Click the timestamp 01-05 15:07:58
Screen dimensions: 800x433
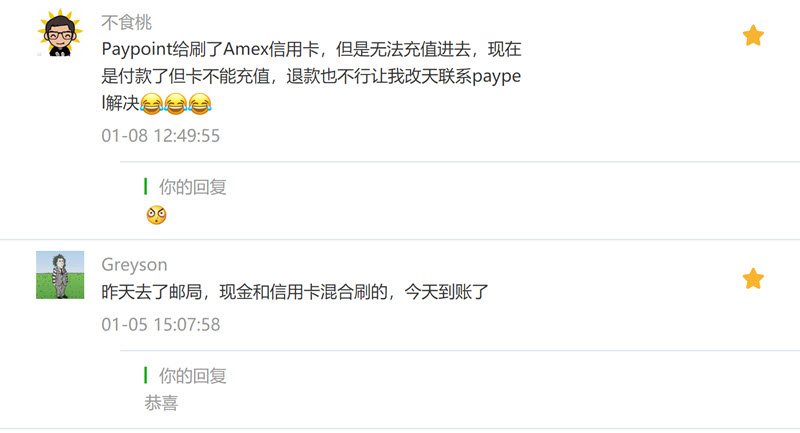tap(161, 324)
